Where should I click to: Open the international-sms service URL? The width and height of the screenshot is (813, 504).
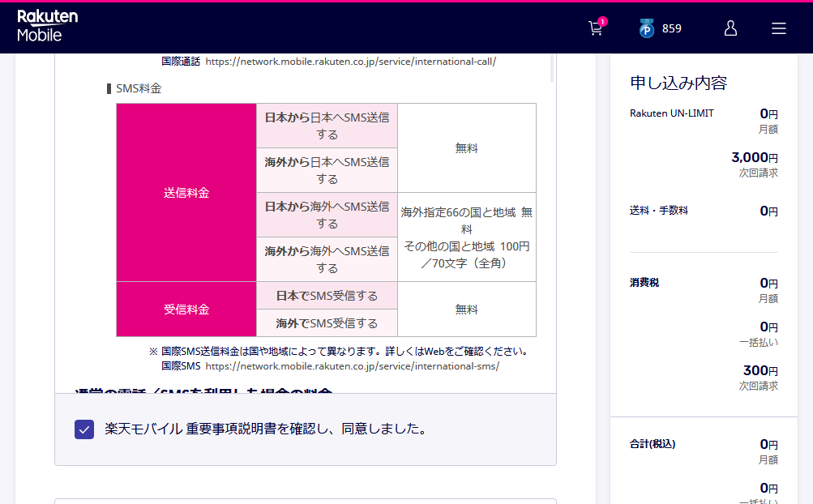coord(352,365)
